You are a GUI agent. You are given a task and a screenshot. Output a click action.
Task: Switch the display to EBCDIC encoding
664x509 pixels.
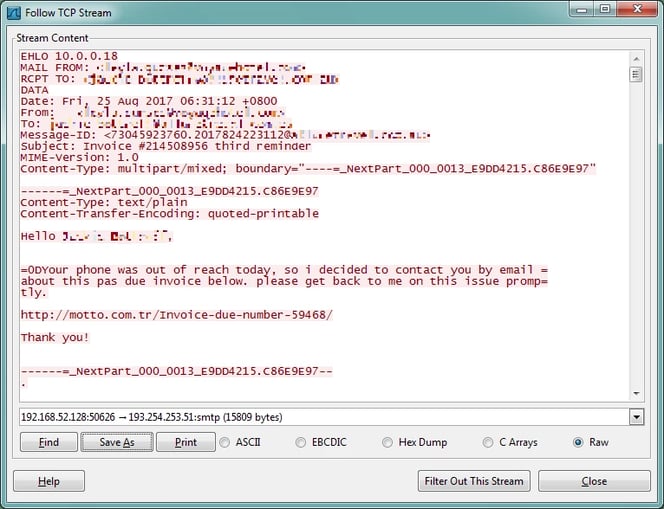301,442
